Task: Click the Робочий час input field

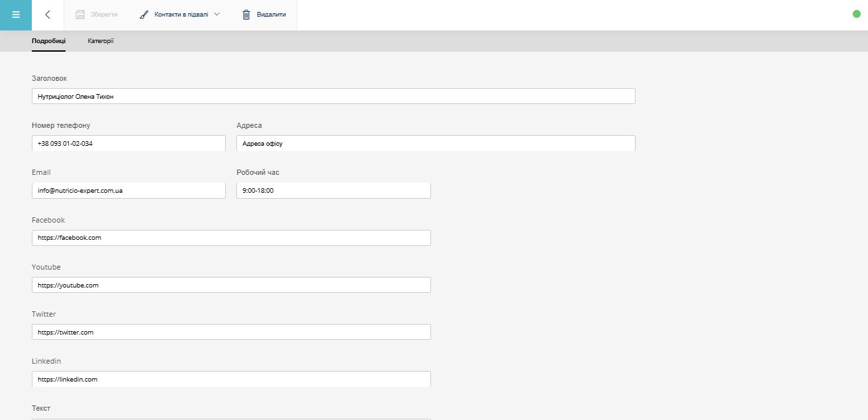Action: coord(333,190)
